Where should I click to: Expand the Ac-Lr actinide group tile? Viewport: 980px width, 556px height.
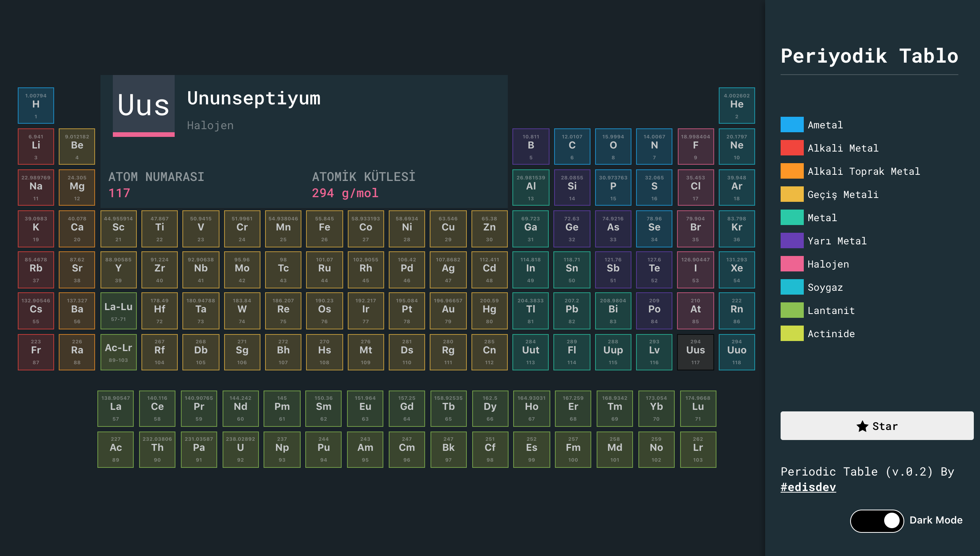118,352
